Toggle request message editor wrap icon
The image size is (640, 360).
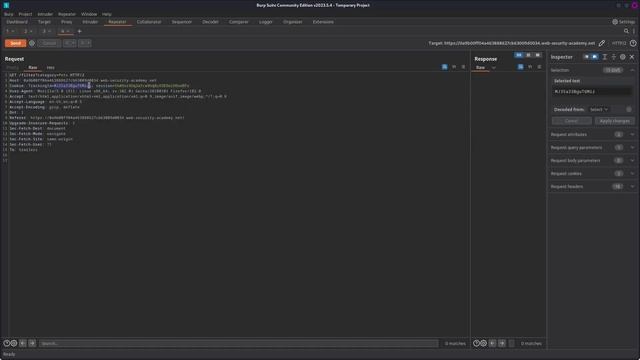(x=444, y=67)
